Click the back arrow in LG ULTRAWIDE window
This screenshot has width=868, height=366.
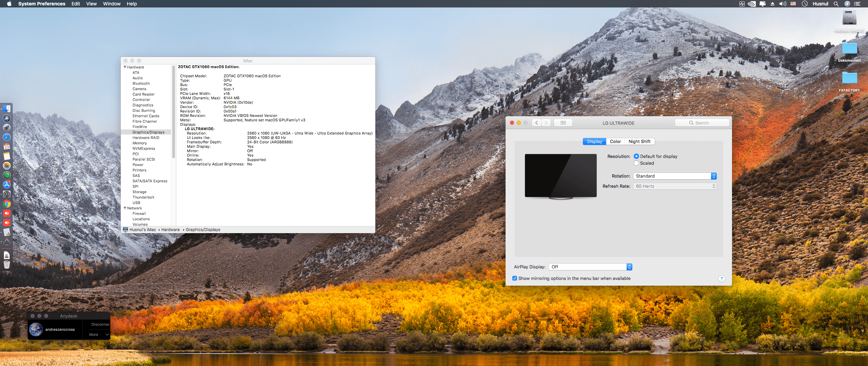pos(536,123)
